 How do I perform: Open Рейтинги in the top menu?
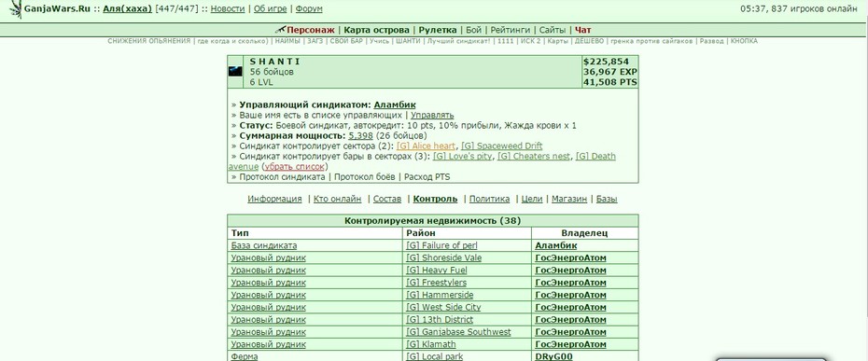tap(510, 30)
